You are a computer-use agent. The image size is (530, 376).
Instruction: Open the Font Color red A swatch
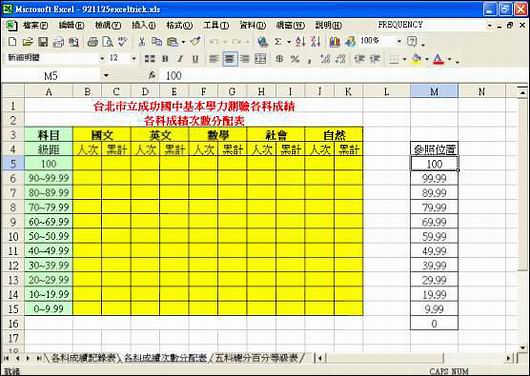(438, 60)
